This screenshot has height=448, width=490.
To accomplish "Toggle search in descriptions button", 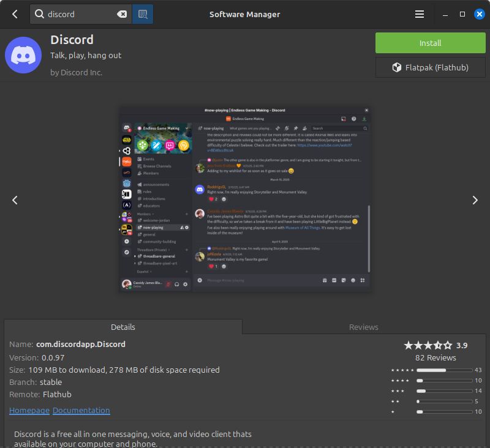I will [x=143, y=14].
